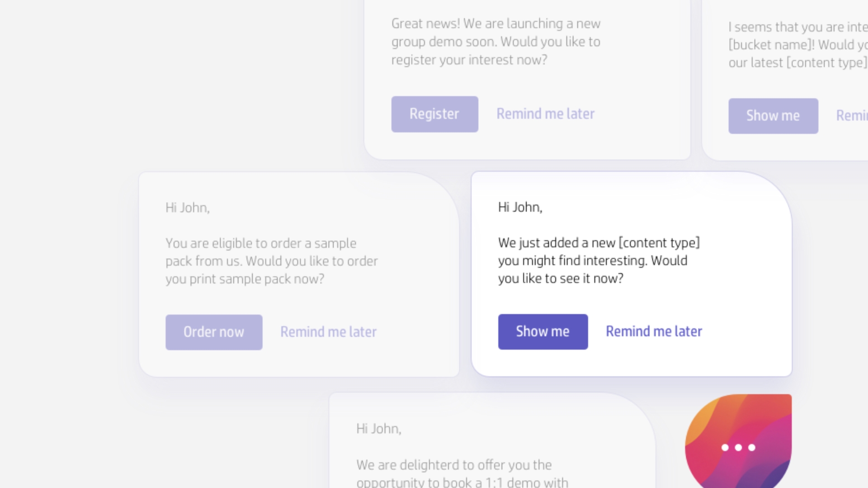Image resolution: width=868 pixels, height=488 pixels.
Task: Click Hi John greeting in the highlighted card
Action: (520, 207)
